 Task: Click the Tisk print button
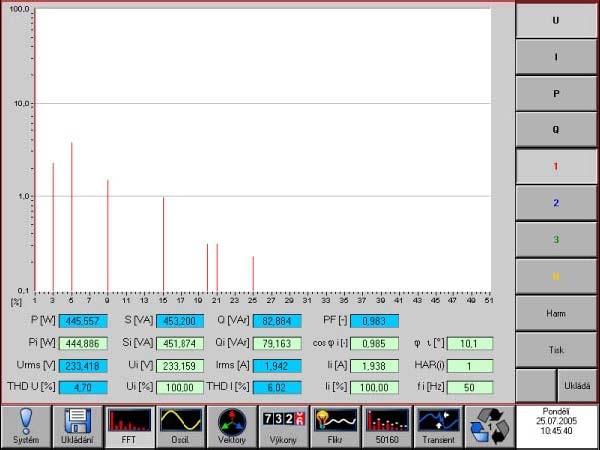click(556, 350)
